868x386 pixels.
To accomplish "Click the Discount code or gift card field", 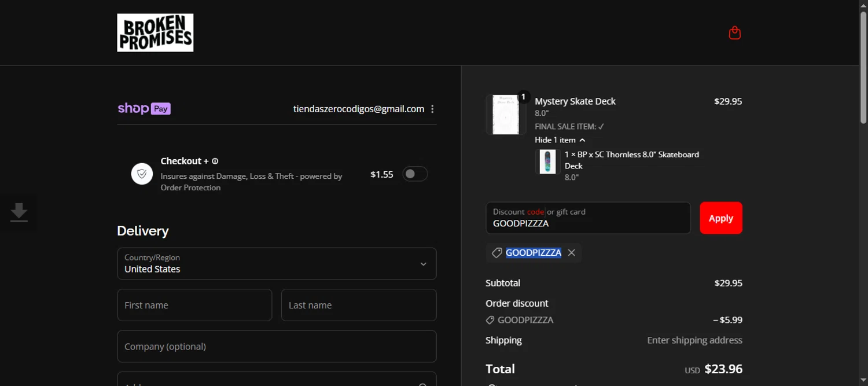I will click(x=588, y=218).
